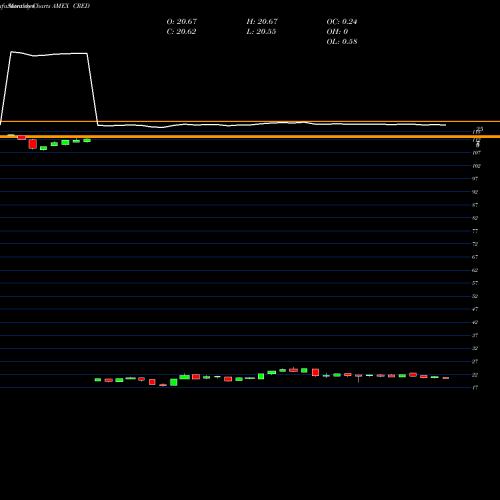Click the 'AMEX' exchange label in title
The height and width of the screenshot is (500, 500).
[x=60, y=6]
